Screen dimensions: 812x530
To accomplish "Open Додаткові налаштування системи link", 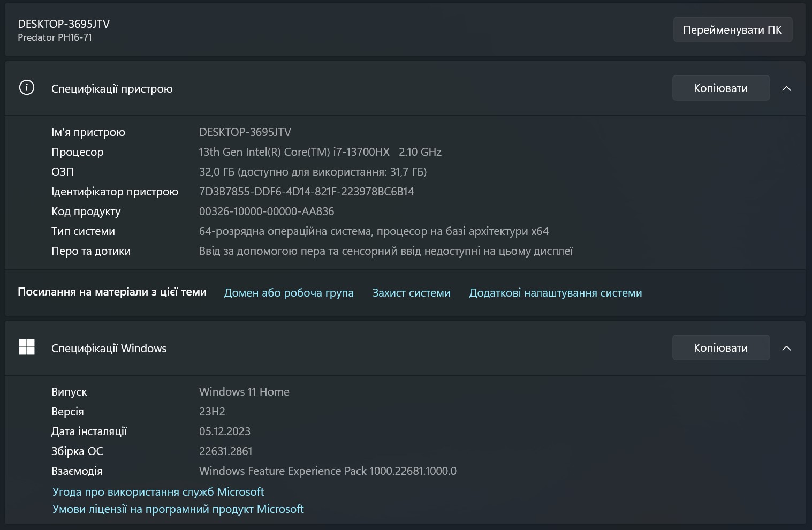I will (556, 293).
